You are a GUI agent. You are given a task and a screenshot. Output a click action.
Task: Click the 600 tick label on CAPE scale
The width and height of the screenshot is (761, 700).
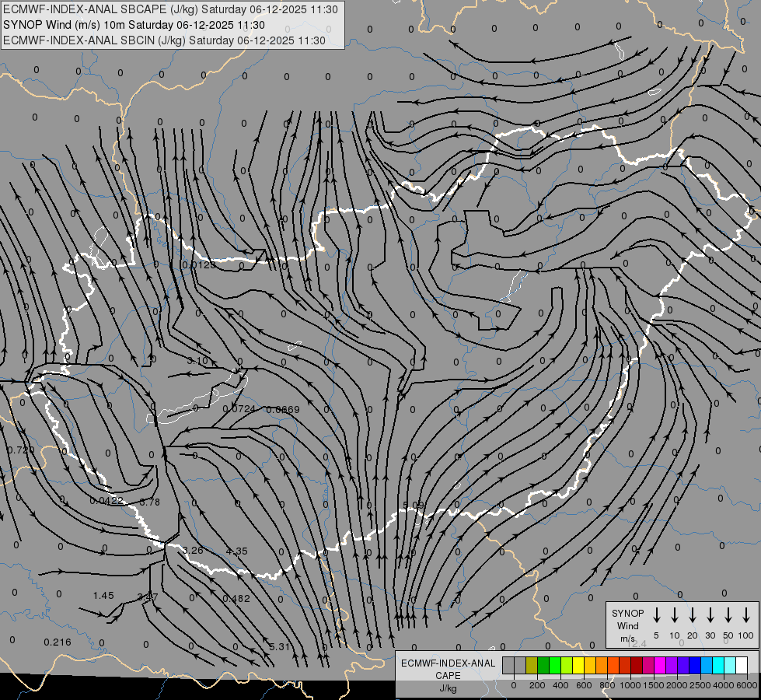point(584,685)
